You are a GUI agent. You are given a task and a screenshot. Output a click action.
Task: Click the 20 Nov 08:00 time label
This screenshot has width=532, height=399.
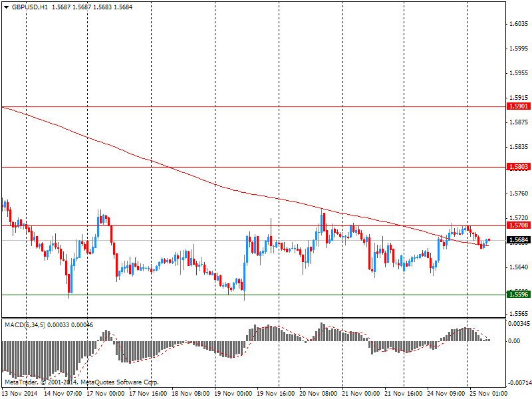pyautogui.click(x=319, y=394)
